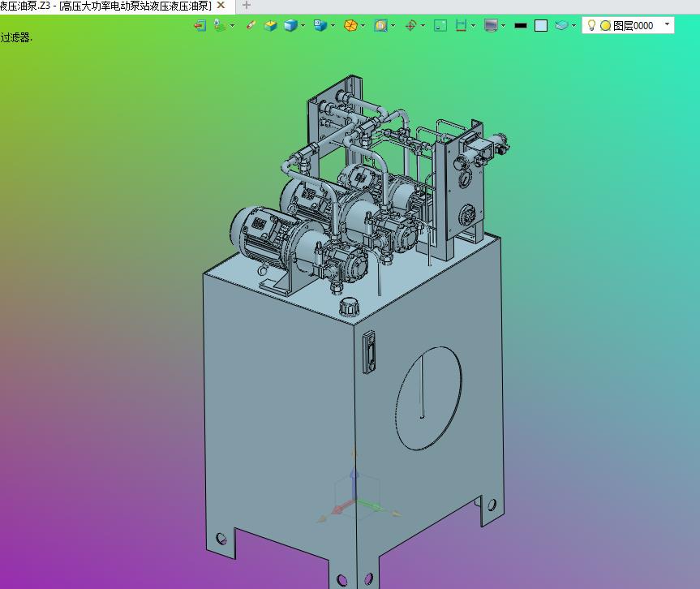Image resolution: width=700 pixels, height=589 pixels.
Task: Expand dropdown arrow beside shaded cube icon
Action: pyautogui.click(x=303, y=25)
